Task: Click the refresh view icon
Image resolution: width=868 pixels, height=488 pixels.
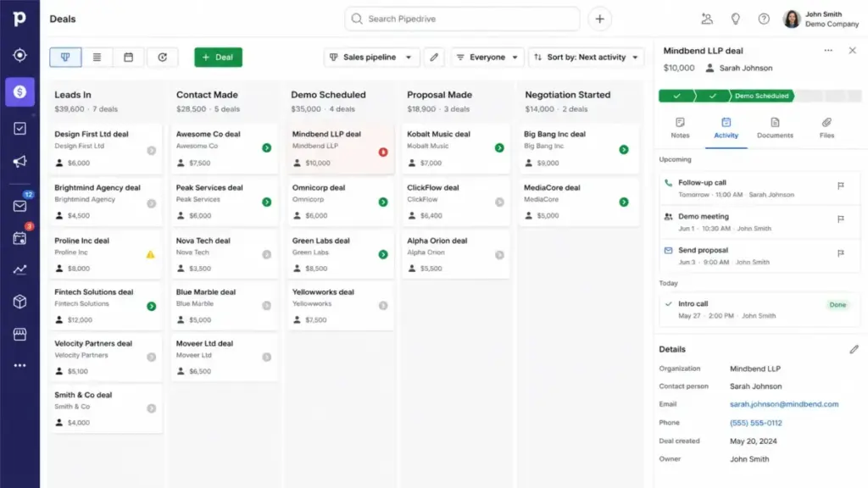Action: pyautogui.click(x=162, y=57)
